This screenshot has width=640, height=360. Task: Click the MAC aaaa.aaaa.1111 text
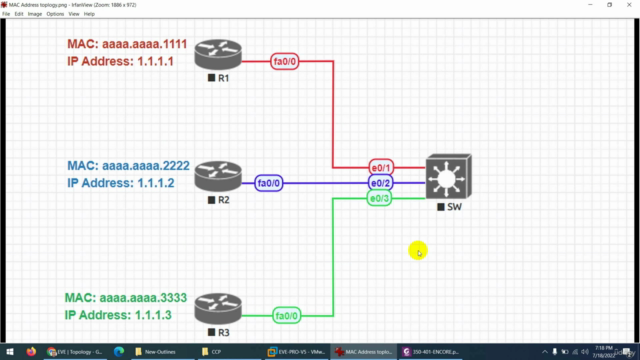(x=127, y=44)
